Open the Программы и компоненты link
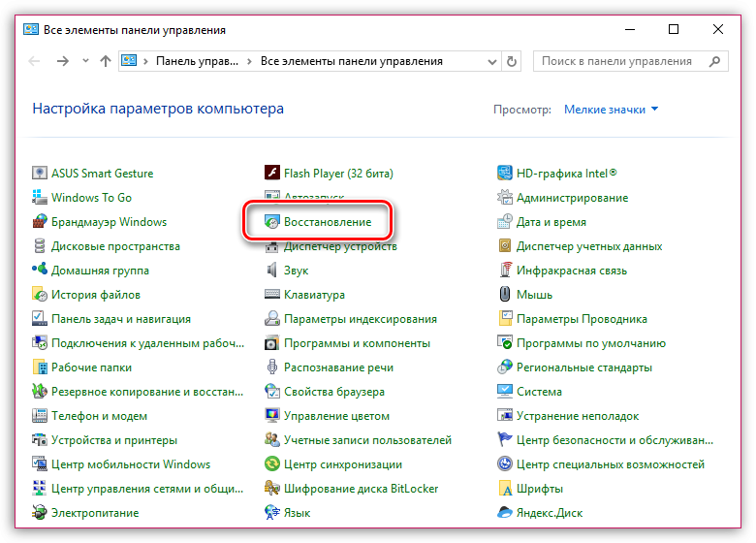The image size is (756, 543). point(357,343)
